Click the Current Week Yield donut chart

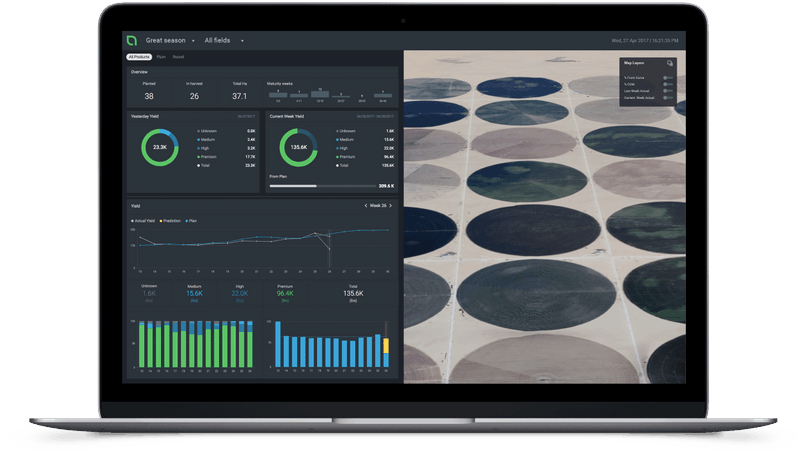tap(298, 147)
